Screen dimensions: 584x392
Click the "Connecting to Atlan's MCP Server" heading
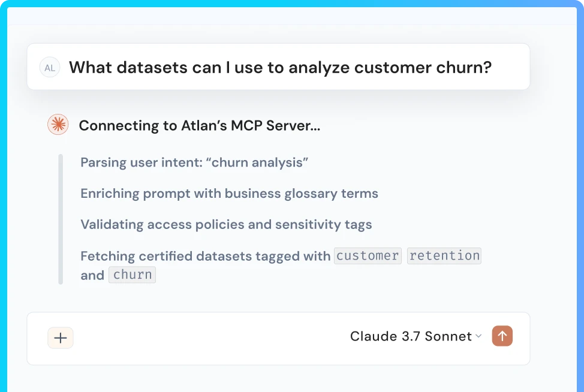click(199, 125)
